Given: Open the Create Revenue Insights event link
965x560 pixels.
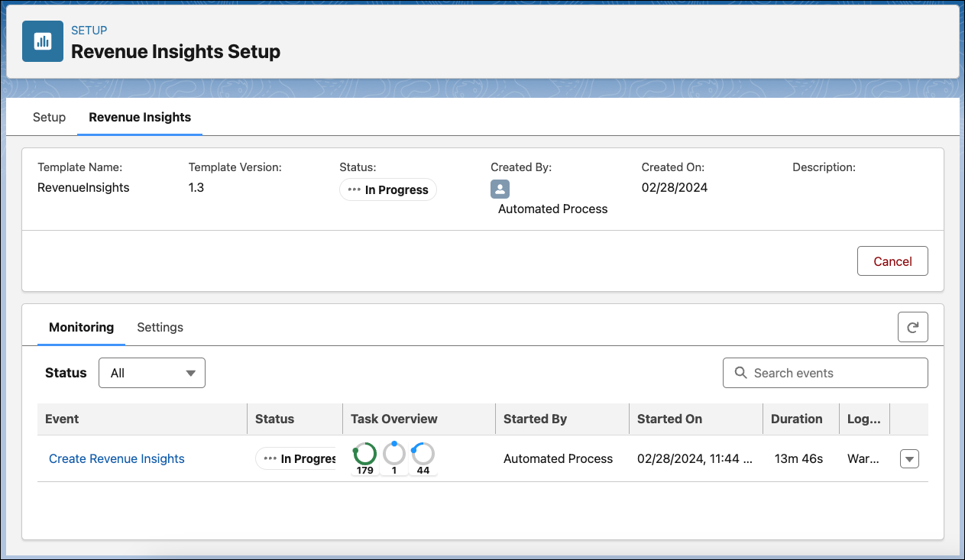Looking at the screenshot, I should pos(117,458).
